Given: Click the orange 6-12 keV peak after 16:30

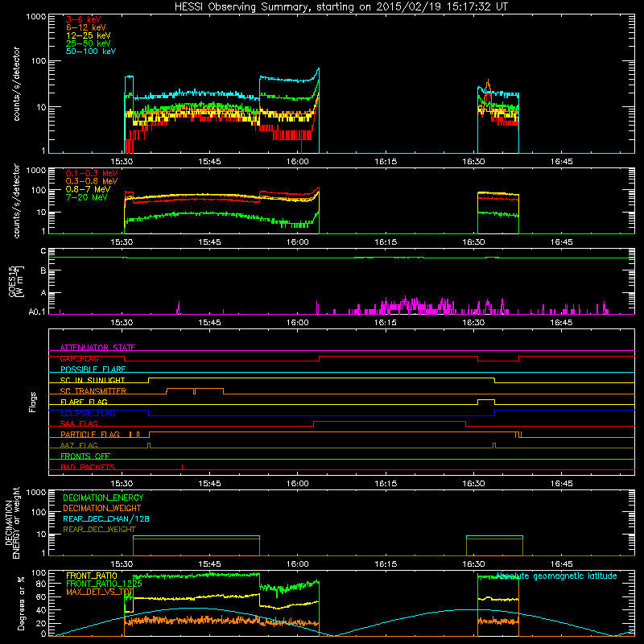Looking at the screenshot, I should point(488,82).
